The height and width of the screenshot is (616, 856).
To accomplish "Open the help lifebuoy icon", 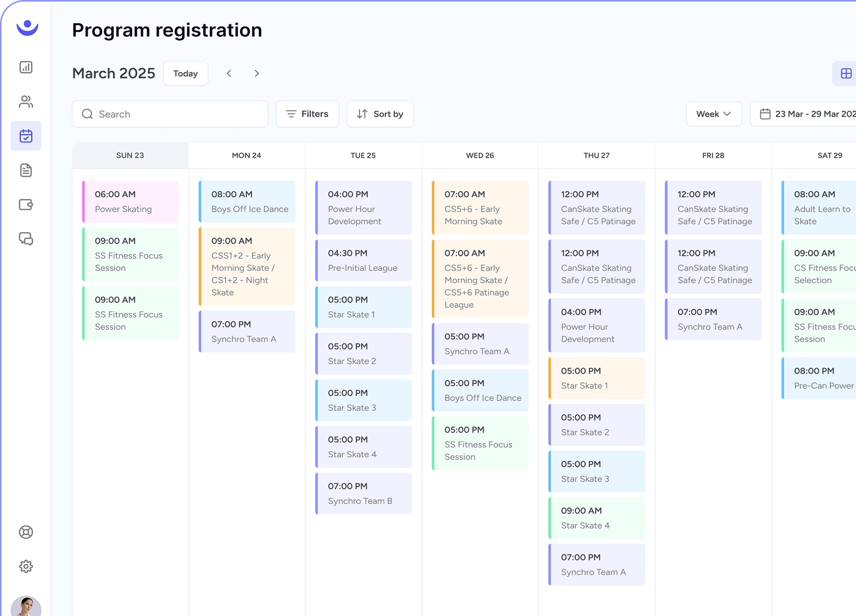I will (26, 532).
